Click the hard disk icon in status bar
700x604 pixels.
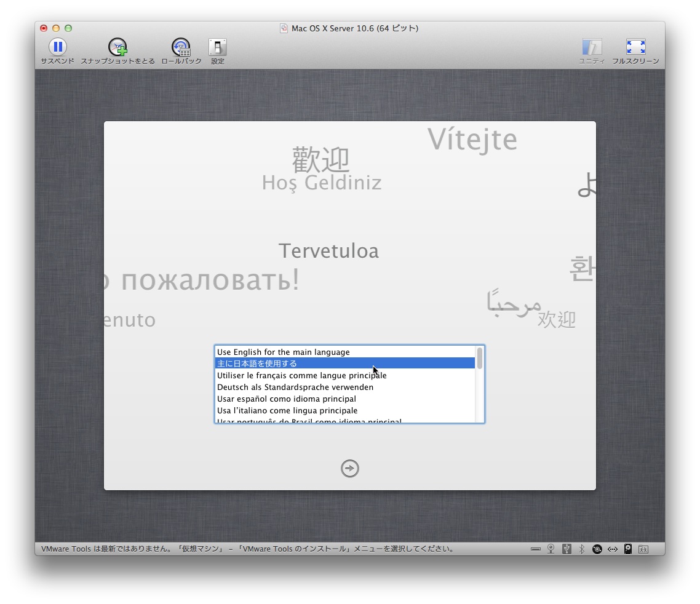(628, 549)
